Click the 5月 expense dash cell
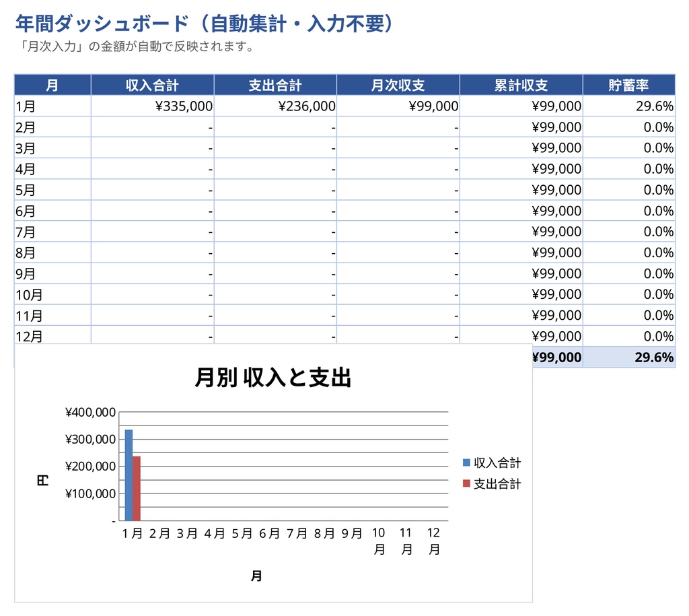The image size is (689, 616). tap(275, 190)
